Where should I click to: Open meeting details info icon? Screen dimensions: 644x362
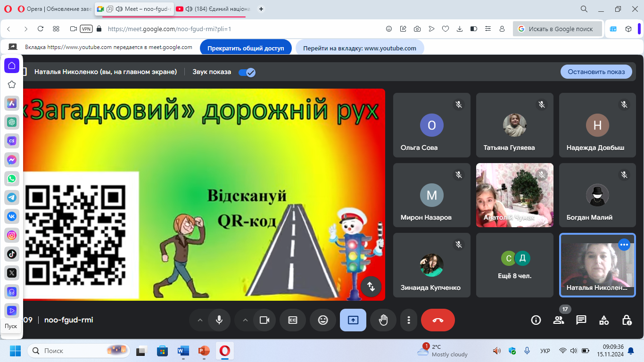point(536,320)
